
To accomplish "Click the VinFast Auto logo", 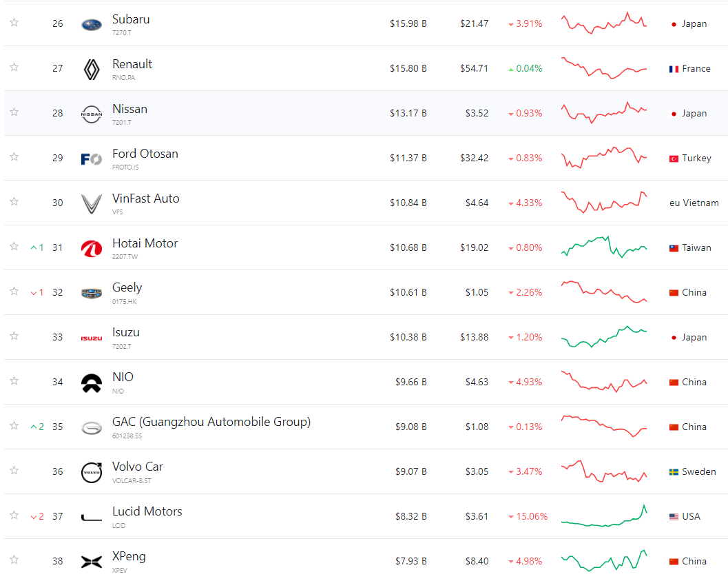I will (x=92, y=204).
